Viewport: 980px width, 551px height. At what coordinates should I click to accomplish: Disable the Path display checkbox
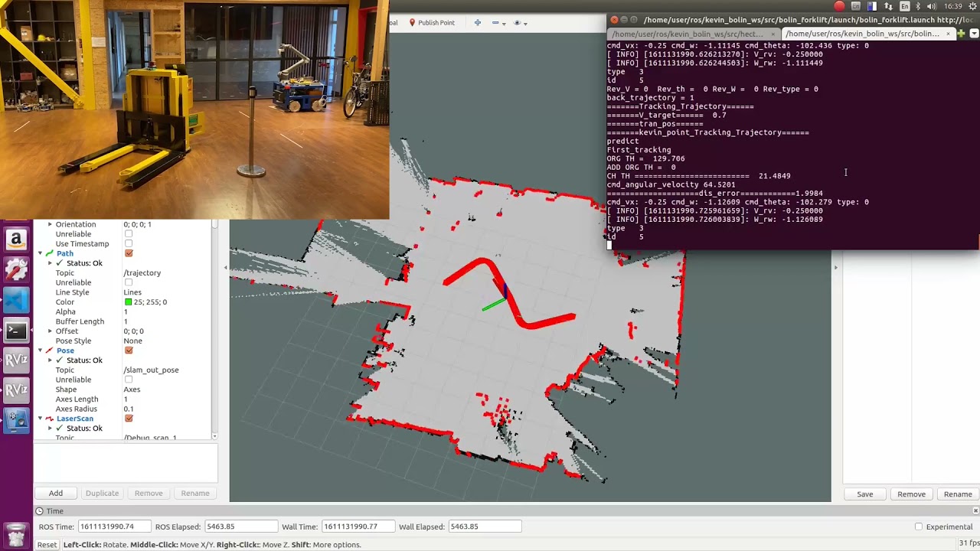[x=129, y=253]
